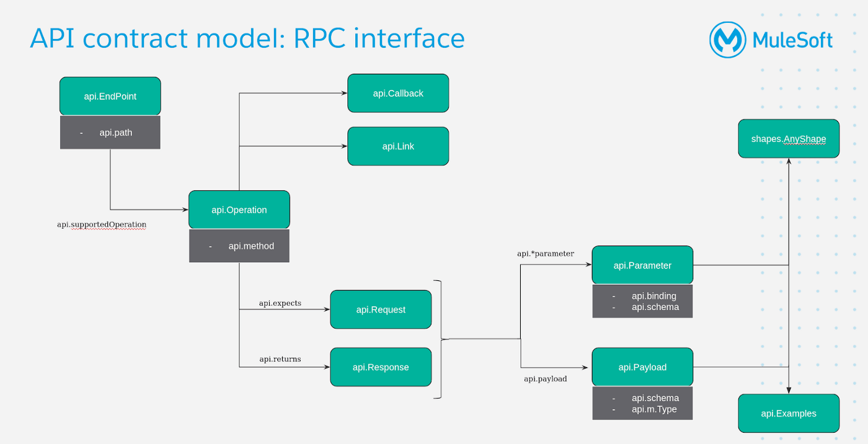This screenshot has width=868, height=444.
Task: Click the api.returns relationship label
Action: point(280,358)
